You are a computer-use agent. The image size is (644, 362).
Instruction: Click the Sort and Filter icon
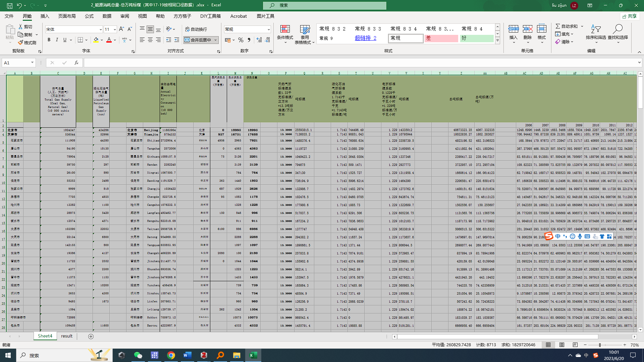[x=596, y=29]
